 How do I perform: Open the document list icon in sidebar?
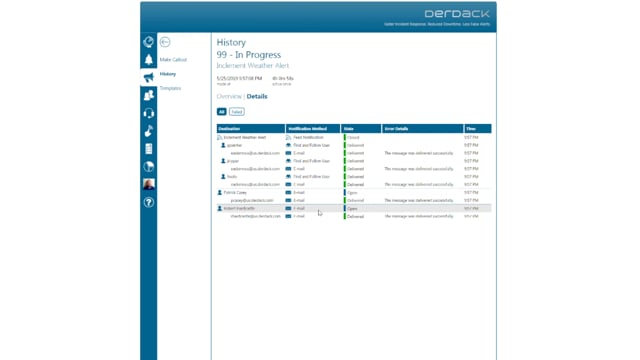(x=149, y=149)
